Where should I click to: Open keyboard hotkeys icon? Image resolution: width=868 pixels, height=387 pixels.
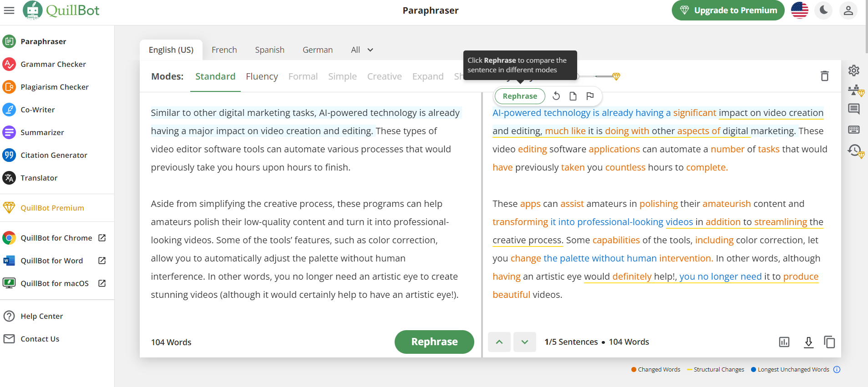point(854,130)
